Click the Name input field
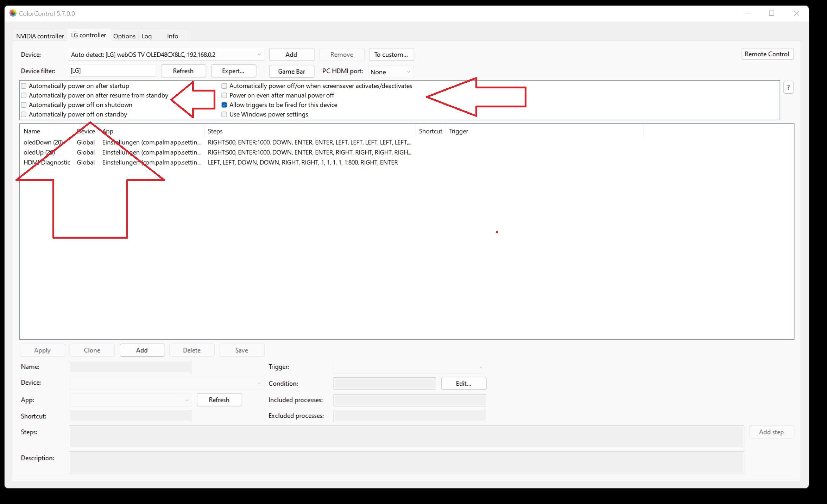This screenshot has height=504, width=827. 131,366
